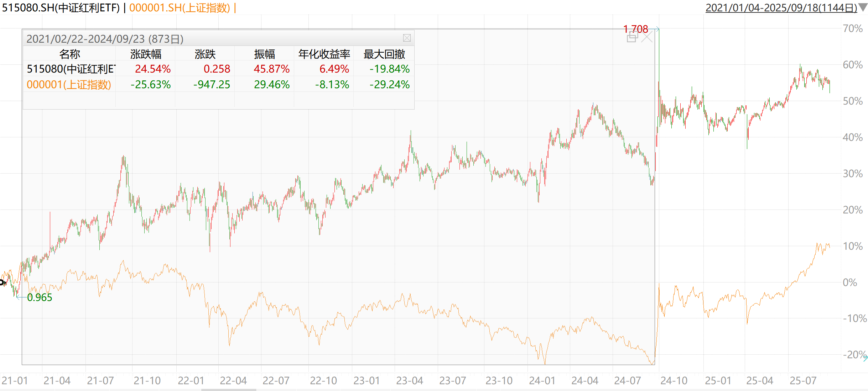868x391 pixels.
Task: Select the 515080(中证红利ETF) row in the table
Action: tap(71, 69)
